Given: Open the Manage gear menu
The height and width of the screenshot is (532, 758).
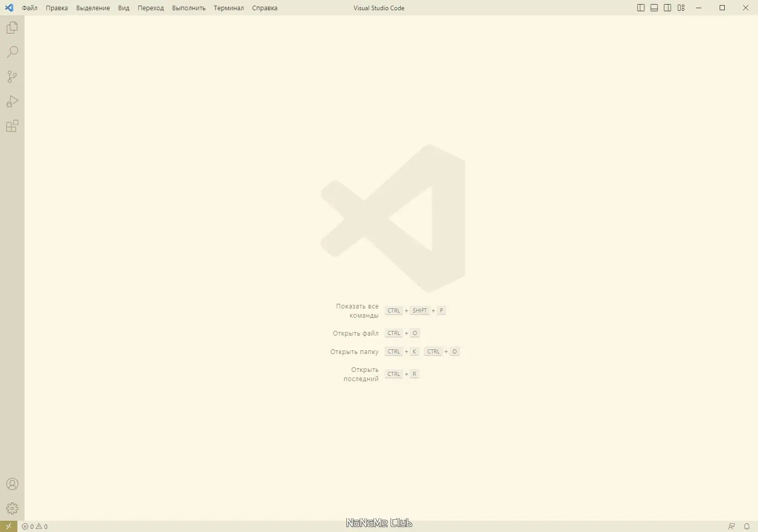Looking at the screenshot, I should pos(12,508).
